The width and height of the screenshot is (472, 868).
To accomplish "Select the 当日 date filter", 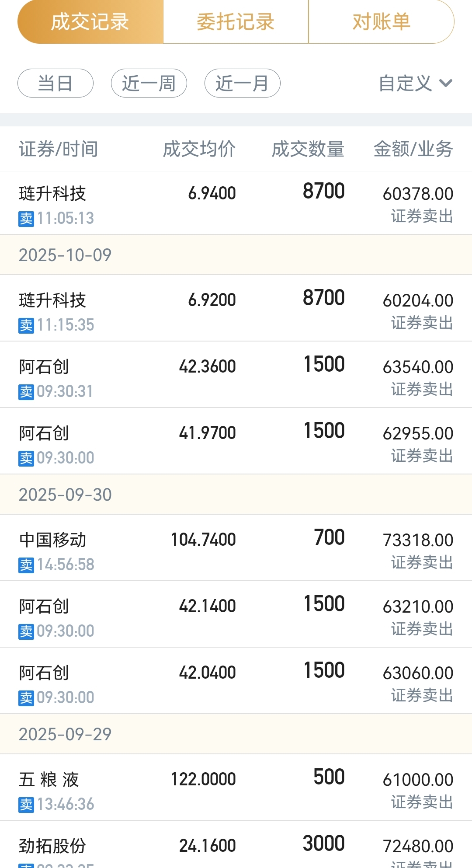I will click(56, 83).
